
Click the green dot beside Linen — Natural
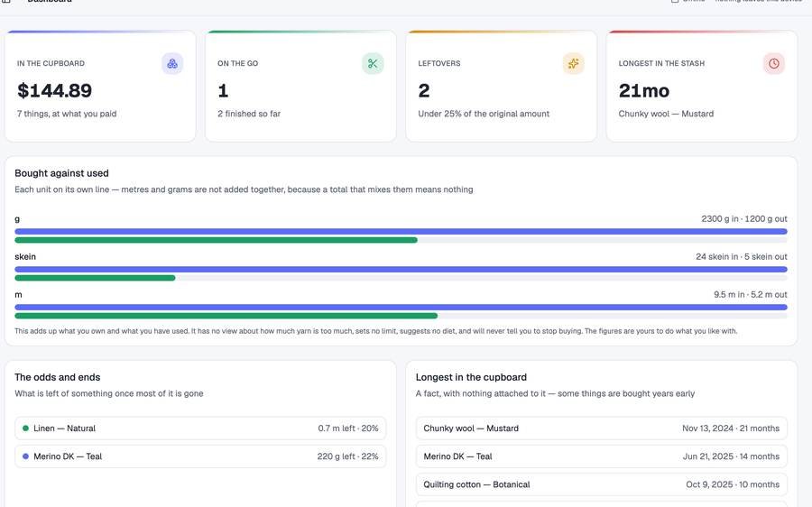(25, 429)
